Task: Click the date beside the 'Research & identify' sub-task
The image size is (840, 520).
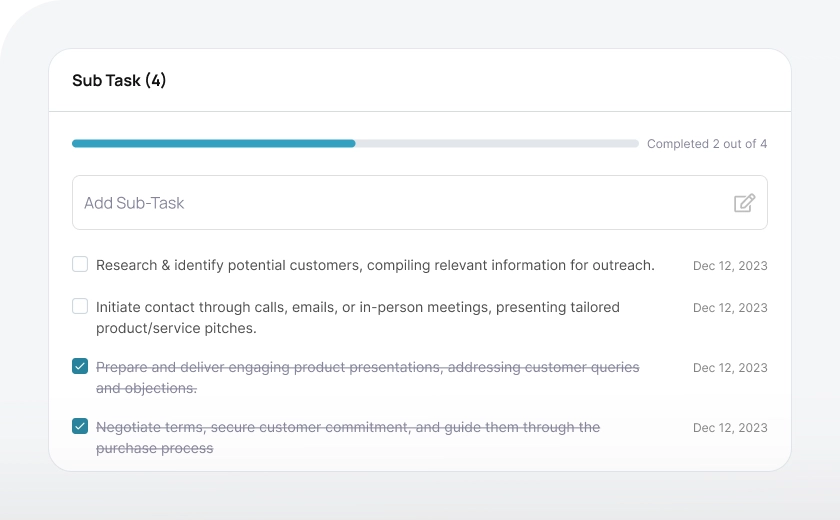Action: pyautogui.click(x=730, y=266)
